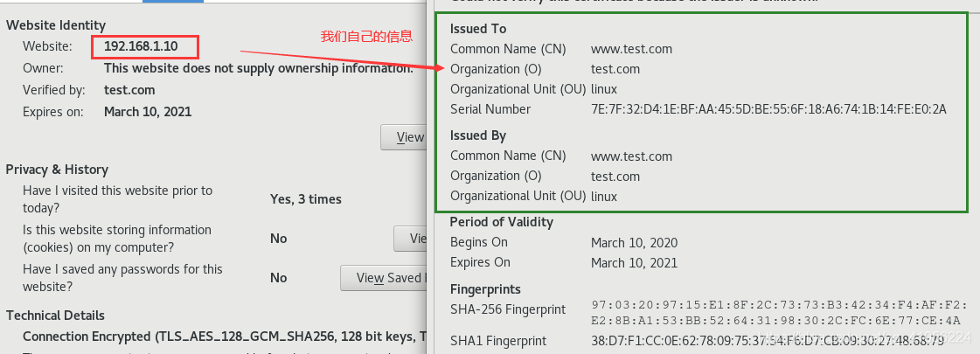Click the owner information message text

point(259,67)
